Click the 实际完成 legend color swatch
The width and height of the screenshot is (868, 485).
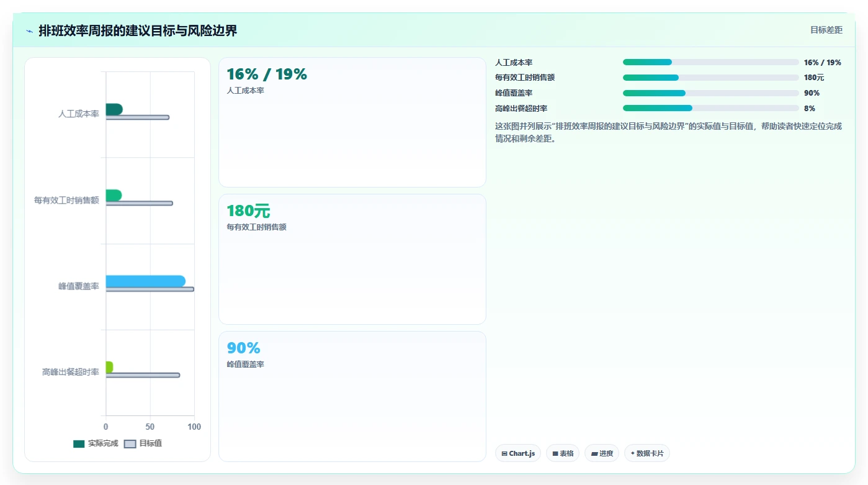[x=79, y=443]
